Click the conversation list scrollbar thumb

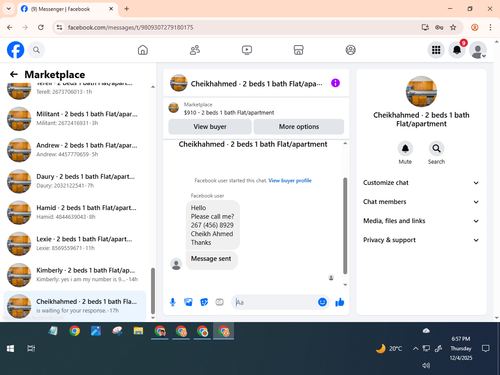(153, 291)
